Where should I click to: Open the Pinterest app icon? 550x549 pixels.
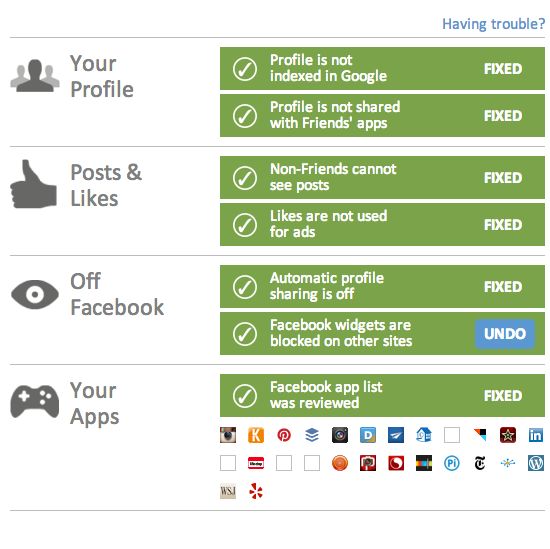(284, 435)
